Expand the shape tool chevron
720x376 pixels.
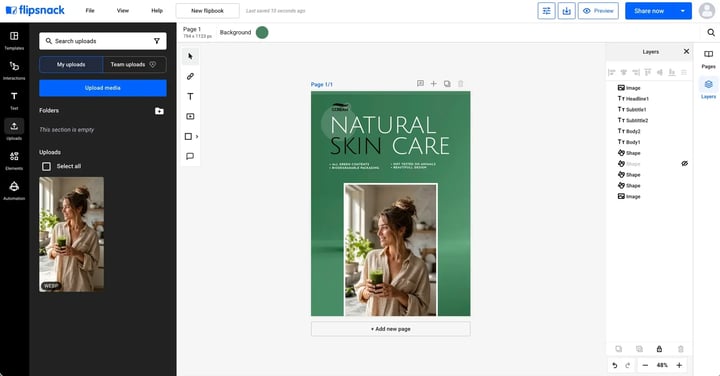point(197,136)
